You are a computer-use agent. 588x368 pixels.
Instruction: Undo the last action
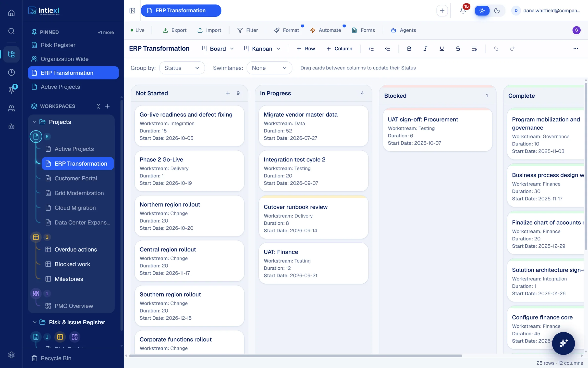(x=496, y=49)
